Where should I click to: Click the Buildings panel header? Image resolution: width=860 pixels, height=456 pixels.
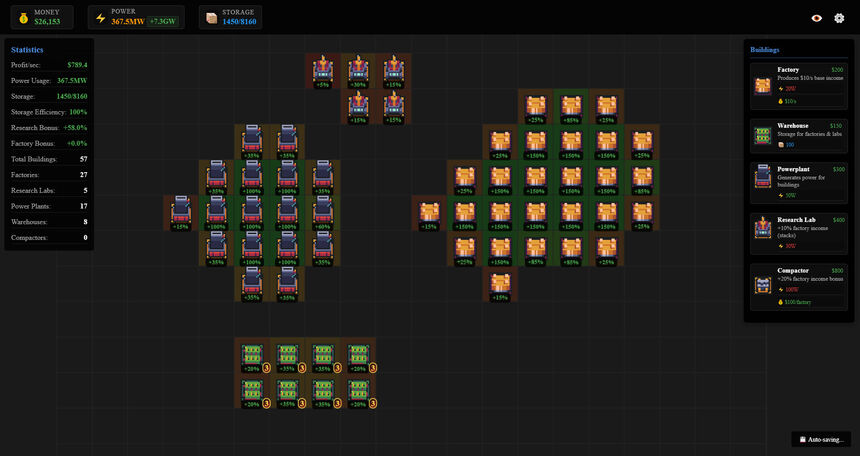pos(765,48)
